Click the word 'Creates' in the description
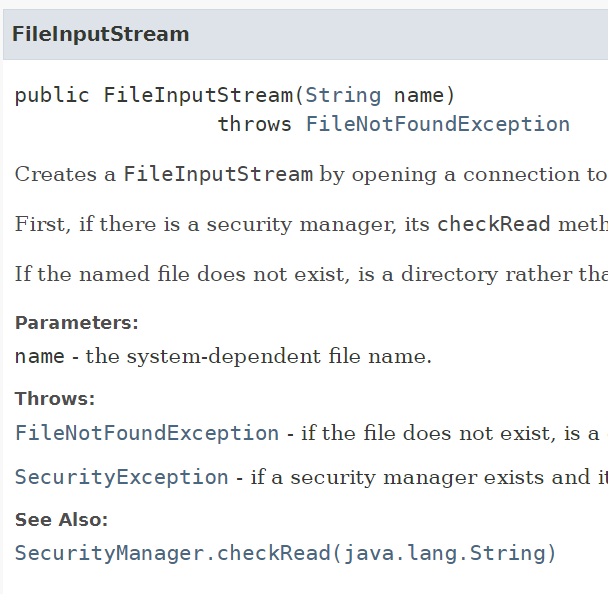The height and width of the screenshot is (594, 608). (51, 174)
